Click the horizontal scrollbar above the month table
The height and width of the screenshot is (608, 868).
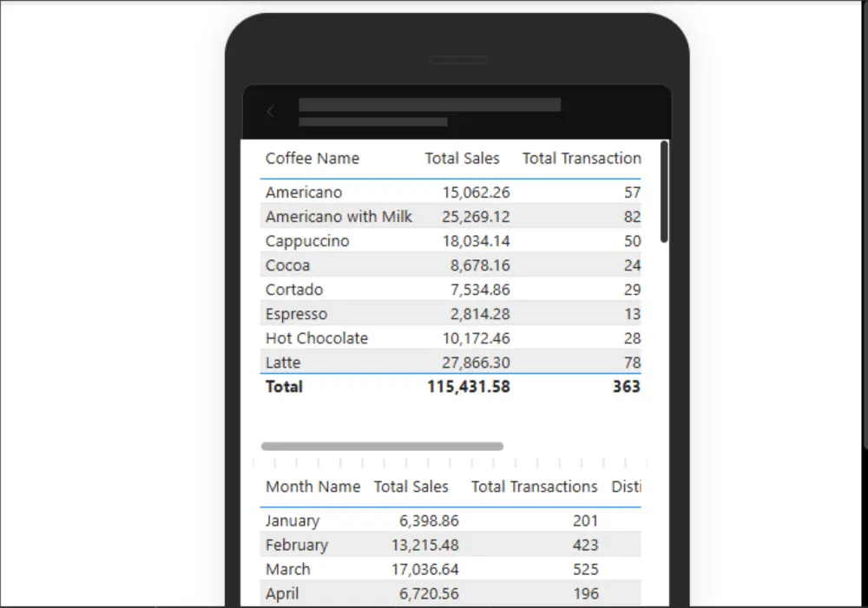coord(383,445)
